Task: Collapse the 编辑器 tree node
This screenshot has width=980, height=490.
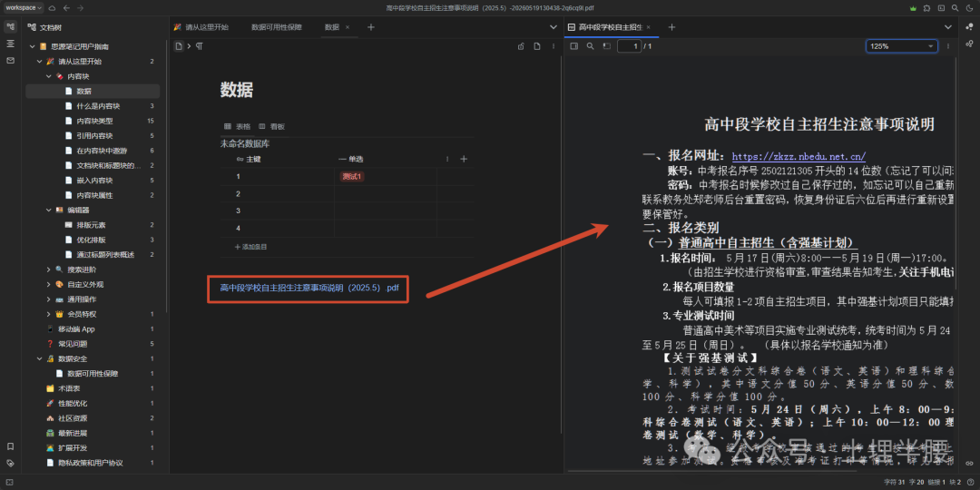Action: click(49, 210)
